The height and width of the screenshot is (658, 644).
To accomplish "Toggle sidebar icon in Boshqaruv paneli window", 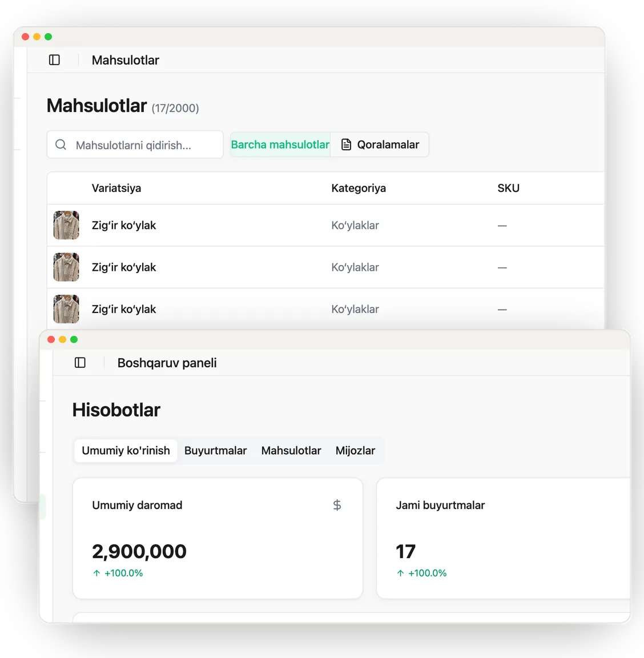I will pos(80,363).
